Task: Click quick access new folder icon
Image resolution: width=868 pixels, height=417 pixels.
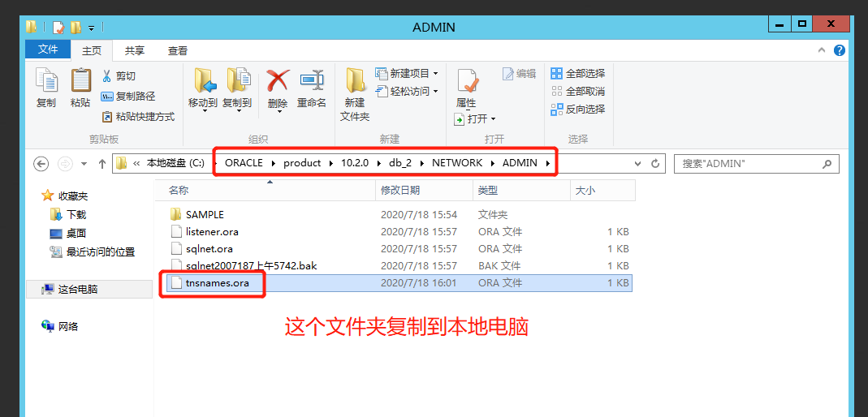Action: pos(76,27)
